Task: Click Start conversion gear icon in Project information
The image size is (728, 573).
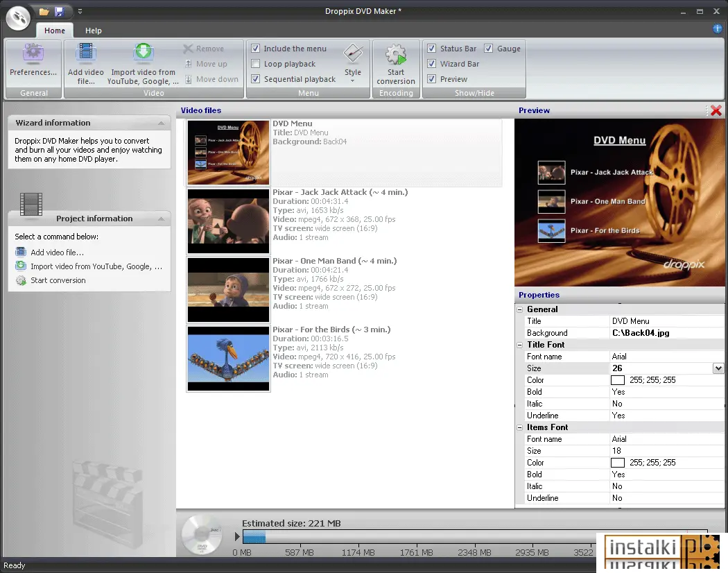Action: coord(21,280)
